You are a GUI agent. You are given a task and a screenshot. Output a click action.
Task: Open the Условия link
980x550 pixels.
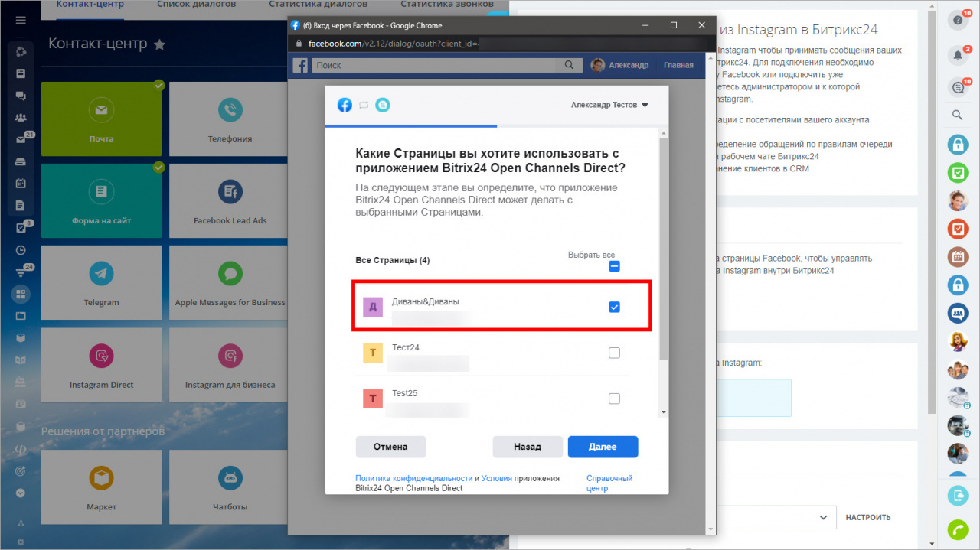pyautogui.click(x=497, y=478)
